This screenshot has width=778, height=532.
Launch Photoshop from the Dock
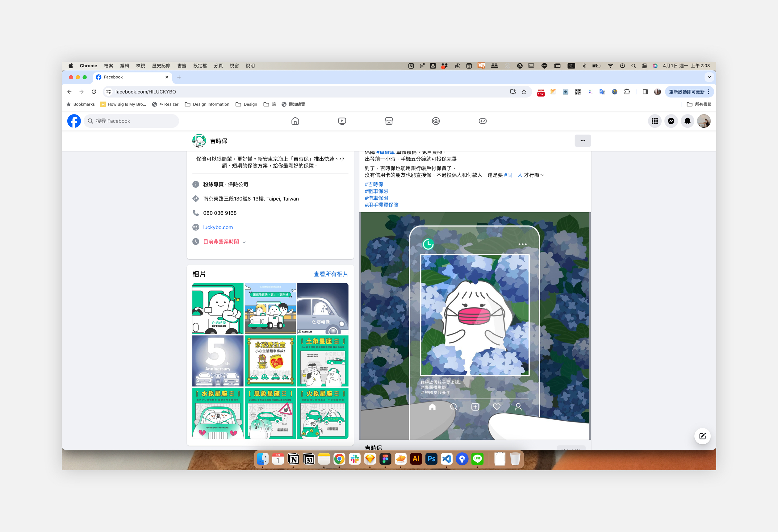[x=431, y=459]
